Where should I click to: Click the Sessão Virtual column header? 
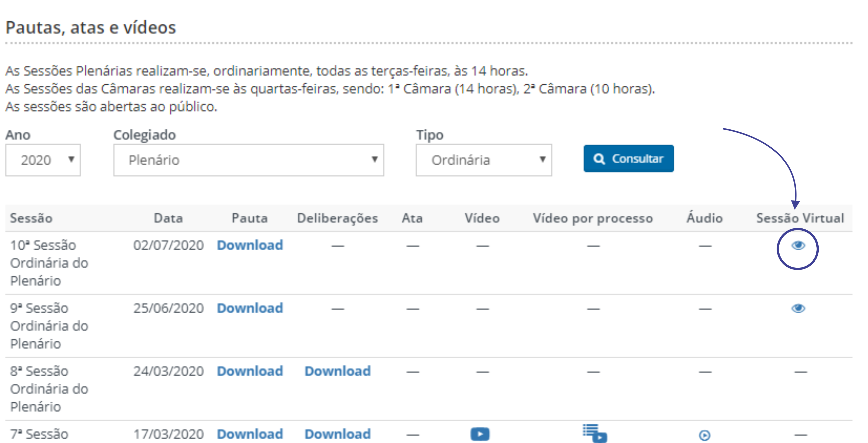tap(800, 218)
